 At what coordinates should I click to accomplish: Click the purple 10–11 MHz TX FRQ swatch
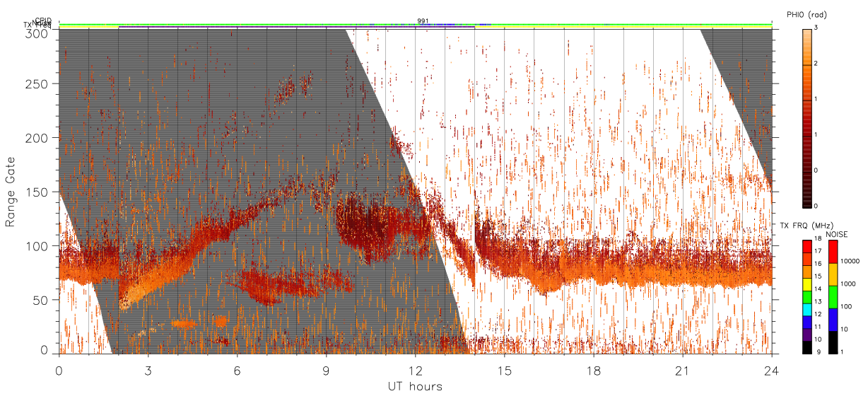(x=806, y=335)
